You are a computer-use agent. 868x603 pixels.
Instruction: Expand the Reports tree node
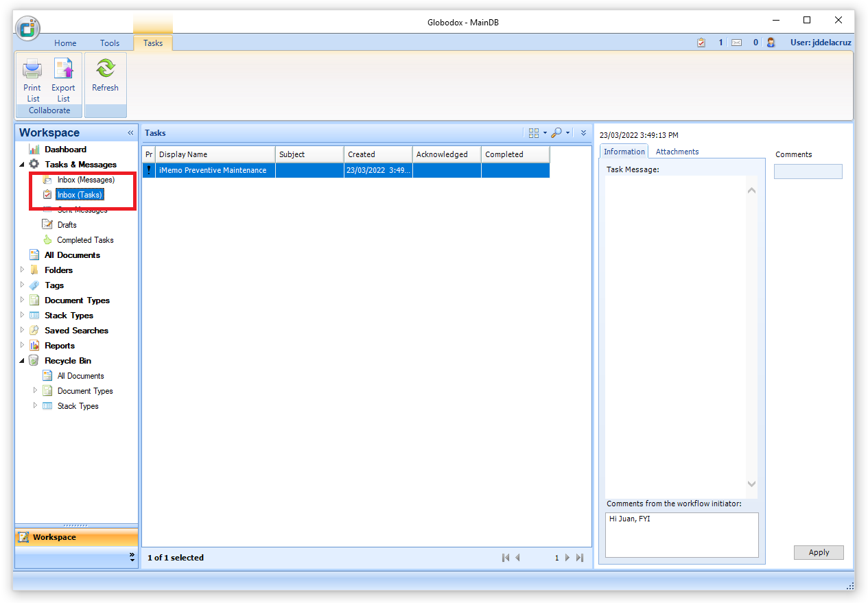(22, 346)
